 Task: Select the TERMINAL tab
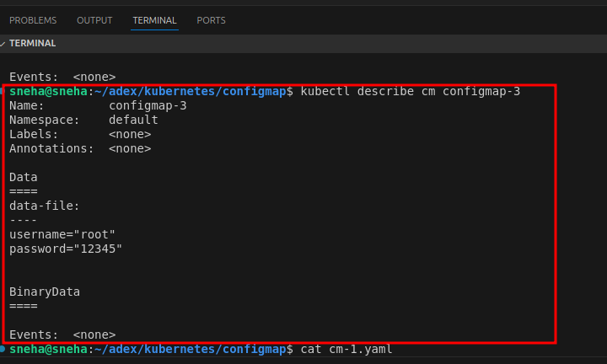point(155,19)
